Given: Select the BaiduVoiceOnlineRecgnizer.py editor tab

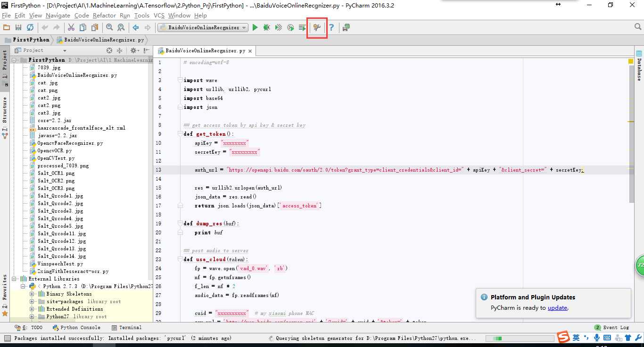Looking at the screenshot, I should [x=205, y=50].
